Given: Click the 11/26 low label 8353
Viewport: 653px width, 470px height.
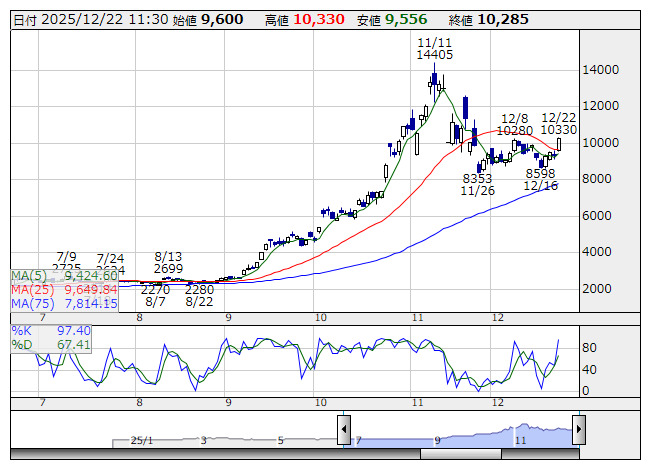Looking at the screenshot, I should 477,178.
